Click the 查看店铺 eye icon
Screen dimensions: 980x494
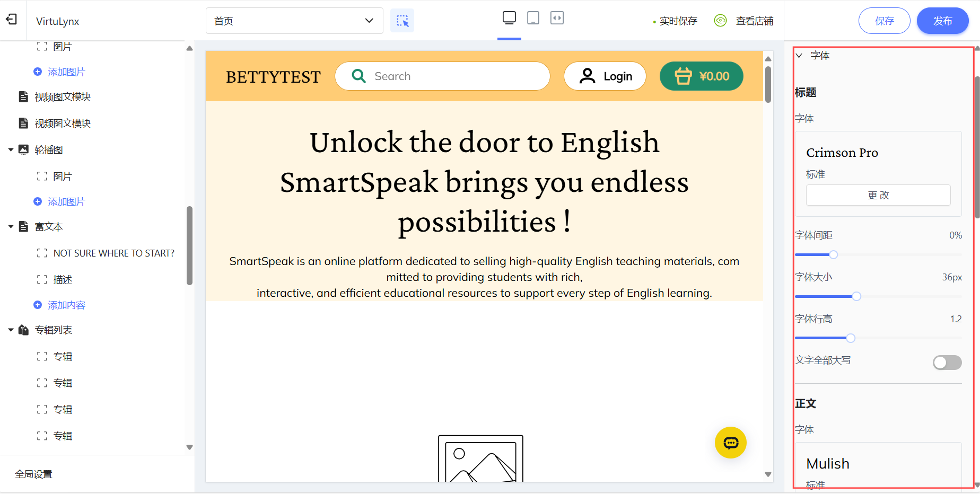(x=720, y=21)
